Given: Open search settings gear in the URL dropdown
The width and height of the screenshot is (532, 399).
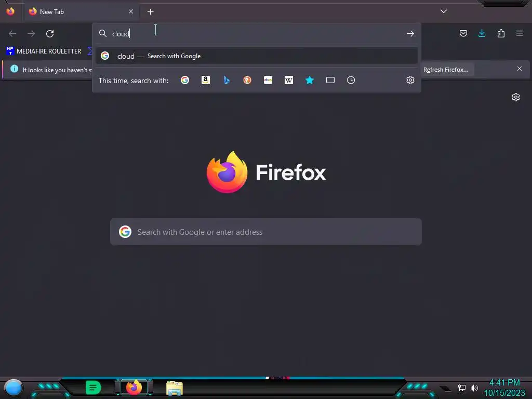Looking at the screenshot, I should click(x=410, y=80).
